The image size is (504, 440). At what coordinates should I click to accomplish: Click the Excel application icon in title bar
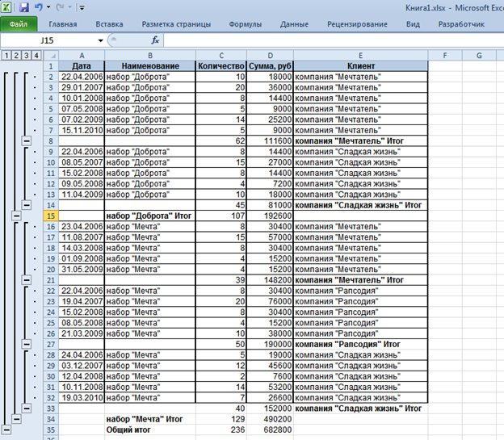pos(8,7)
